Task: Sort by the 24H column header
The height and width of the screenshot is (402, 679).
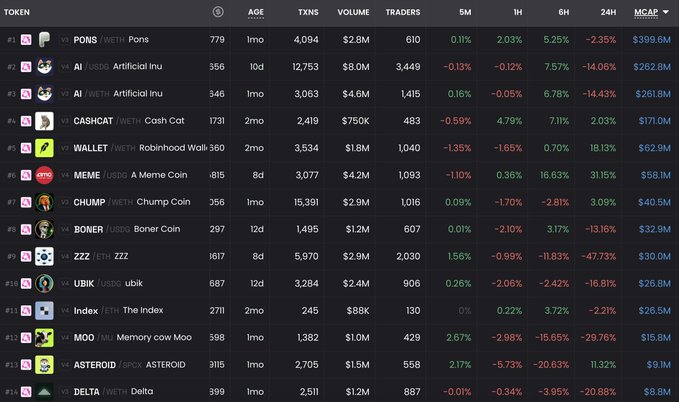Action: (x=608, y=12)
